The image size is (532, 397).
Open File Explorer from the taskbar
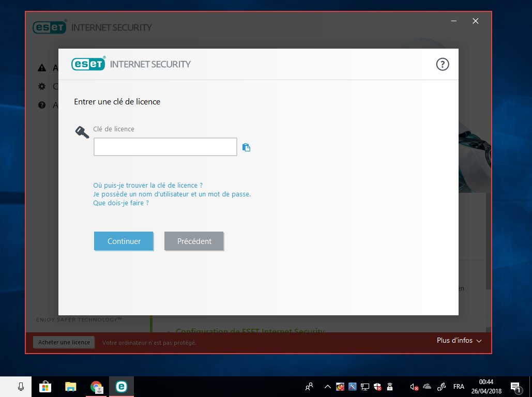(x=70, y=387)
